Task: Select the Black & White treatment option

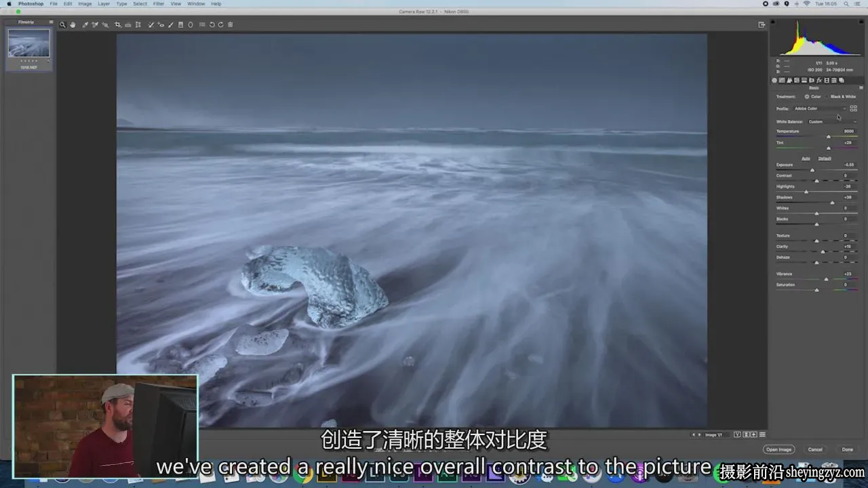Action: [x=840, y=96]
